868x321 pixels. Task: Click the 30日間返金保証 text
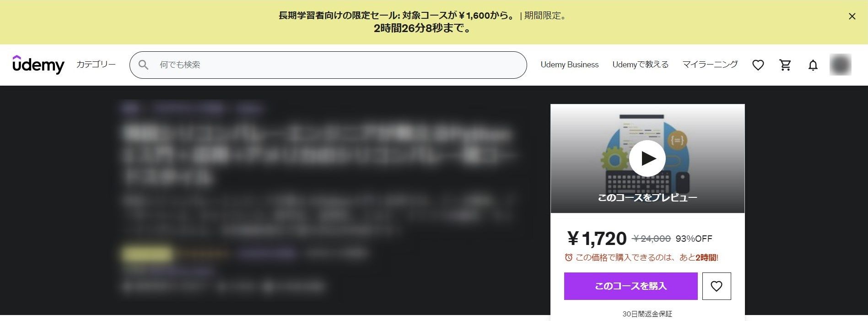647,314
